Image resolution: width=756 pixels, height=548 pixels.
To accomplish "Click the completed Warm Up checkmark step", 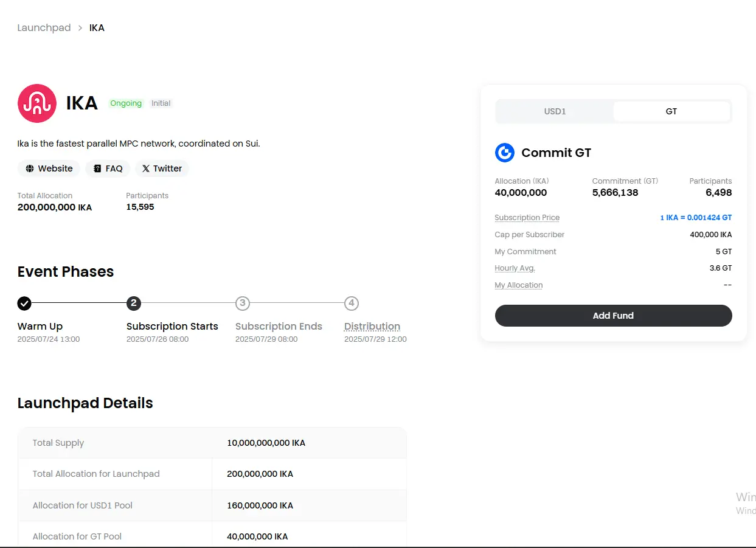I will coord(24,303).
